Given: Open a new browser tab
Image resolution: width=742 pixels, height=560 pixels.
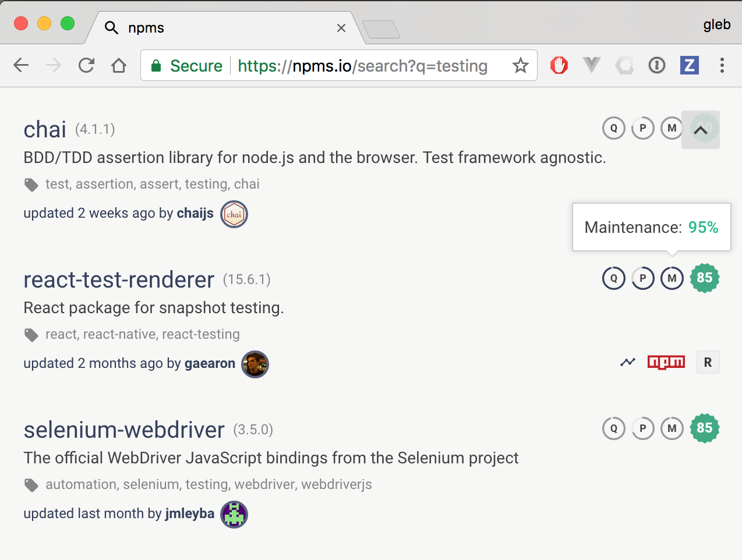Looking at the screenshot, I should [x=381, y=29].
